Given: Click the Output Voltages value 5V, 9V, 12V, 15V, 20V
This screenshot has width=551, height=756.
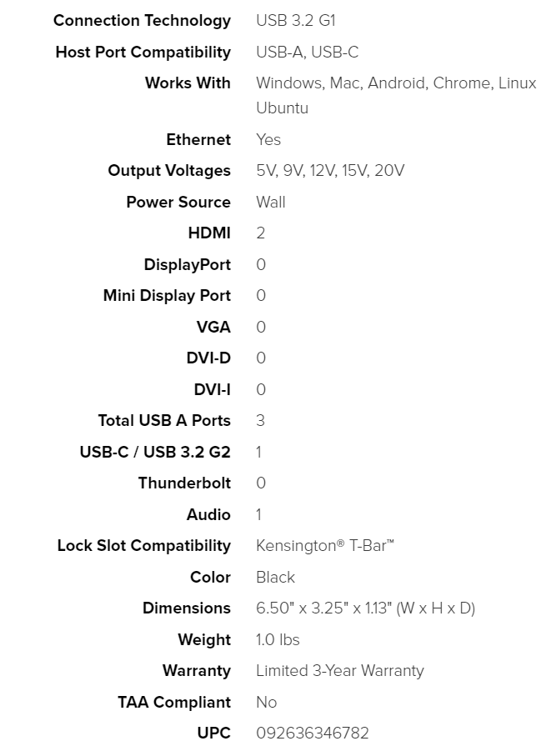Looking at the screenshot, I should coord(330,171).
